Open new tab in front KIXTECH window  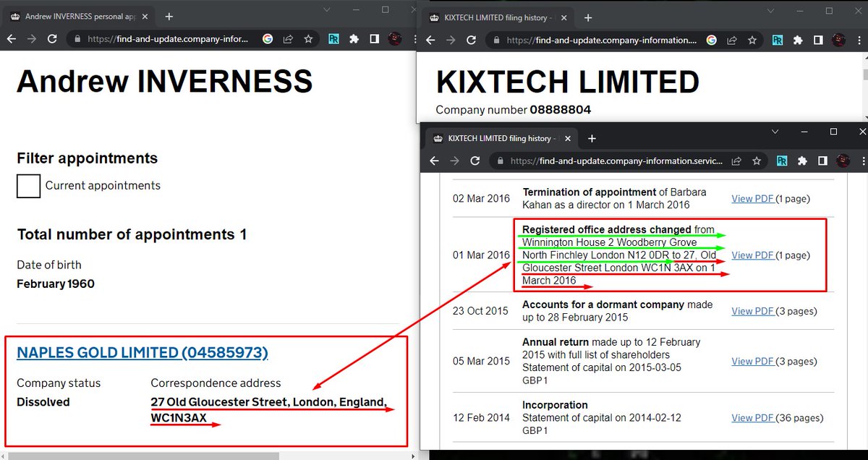pos(592,138)
